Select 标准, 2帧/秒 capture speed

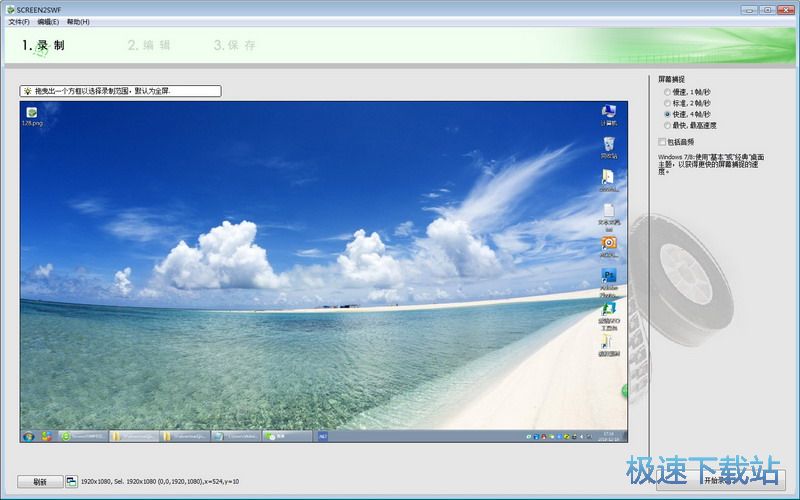pyautogui.click(x=667, y=103)
